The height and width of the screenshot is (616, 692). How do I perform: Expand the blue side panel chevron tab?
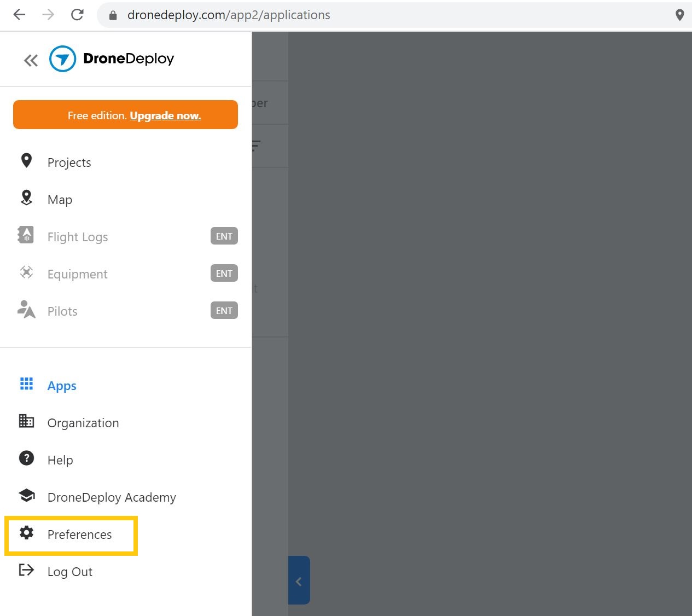point(299,580)
